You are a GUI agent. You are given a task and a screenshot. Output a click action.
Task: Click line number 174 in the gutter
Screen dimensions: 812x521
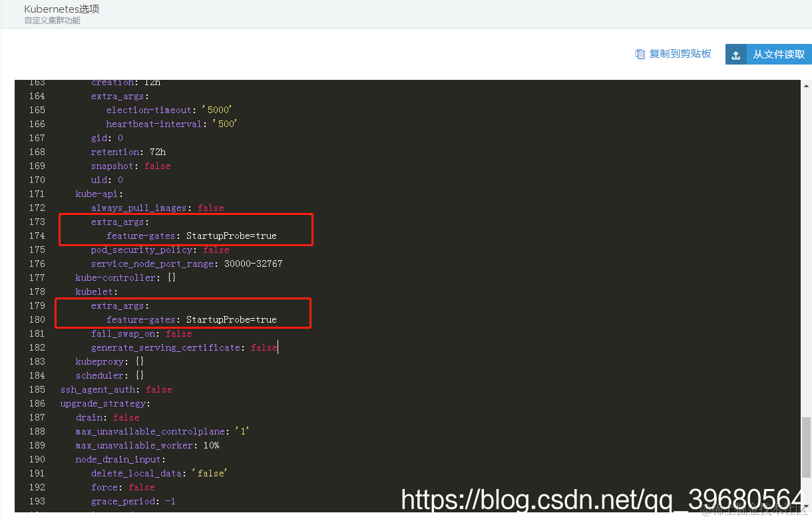coord(37,236)
